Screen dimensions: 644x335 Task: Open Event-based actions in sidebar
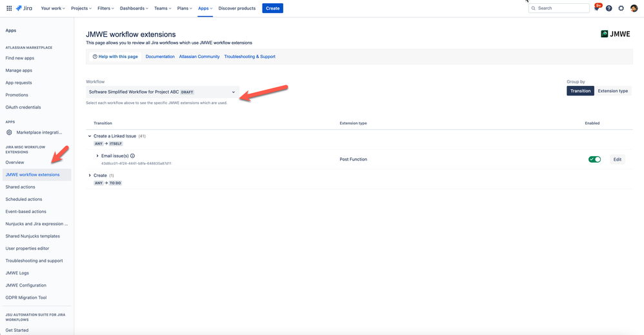26,212
